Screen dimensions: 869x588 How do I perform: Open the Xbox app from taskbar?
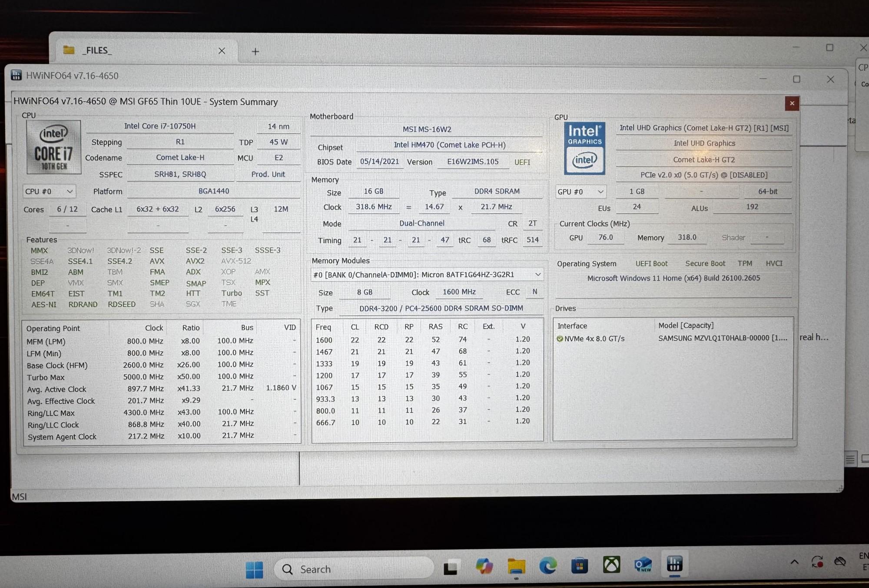pos(611,565)
